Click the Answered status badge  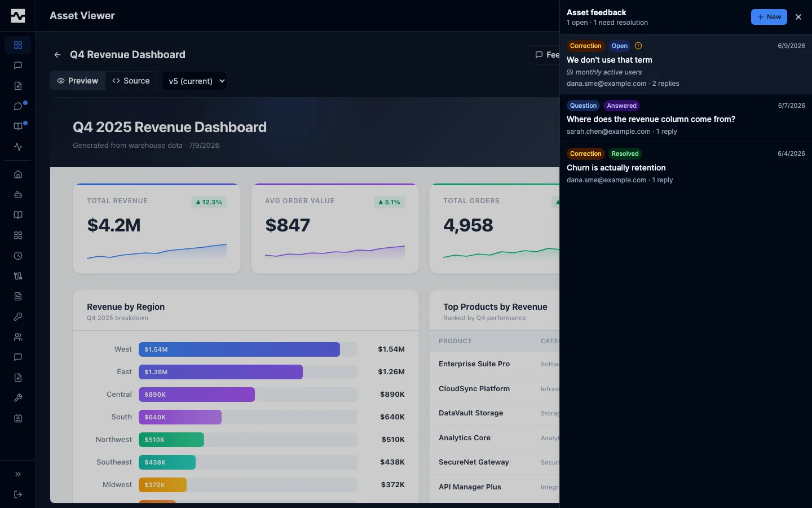click(621, 106)
